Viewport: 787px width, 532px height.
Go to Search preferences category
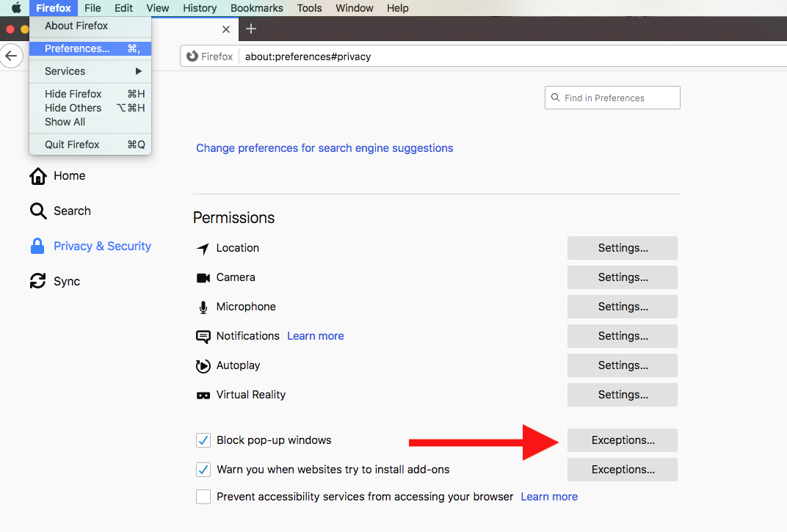[72, 211]
